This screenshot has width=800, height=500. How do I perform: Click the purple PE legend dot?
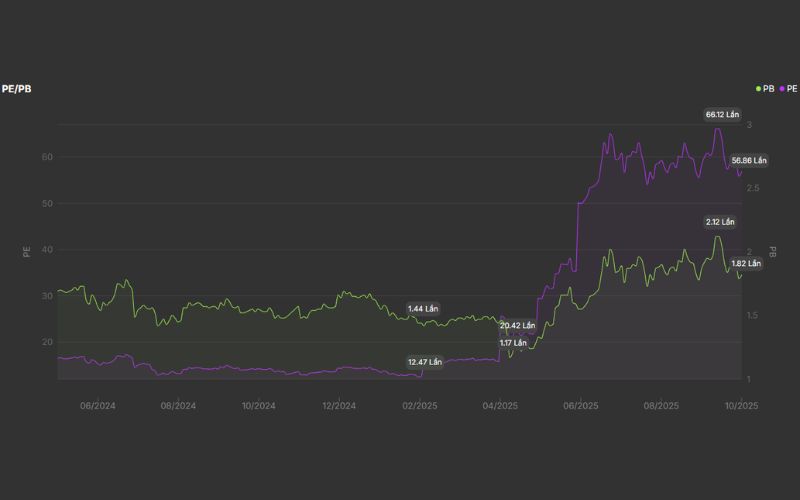(781, 89)
